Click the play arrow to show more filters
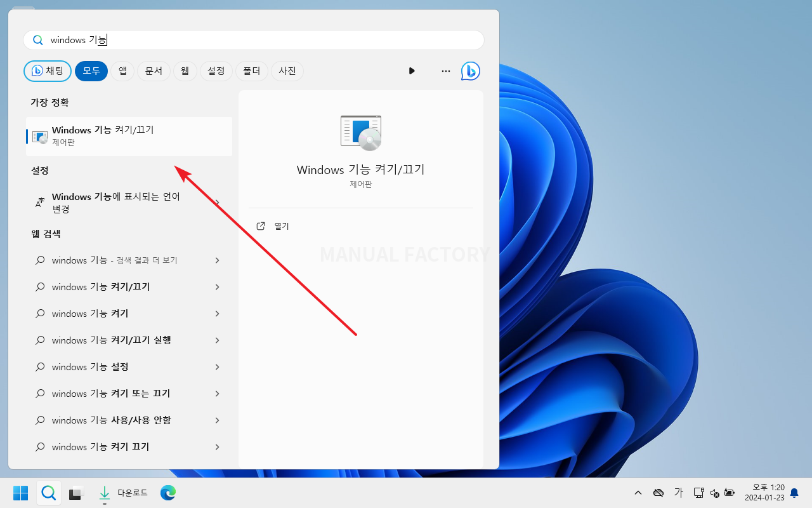The width and height of the screenshot is (812, 508). coord(412,71)
